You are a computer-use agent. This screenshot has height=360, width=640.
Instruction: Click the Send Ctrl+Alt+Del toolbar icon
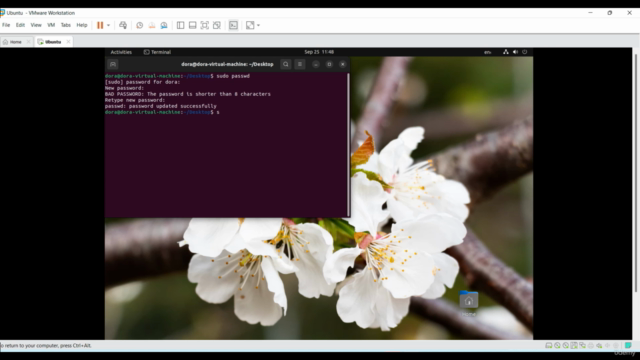click(x=123, y=25)
